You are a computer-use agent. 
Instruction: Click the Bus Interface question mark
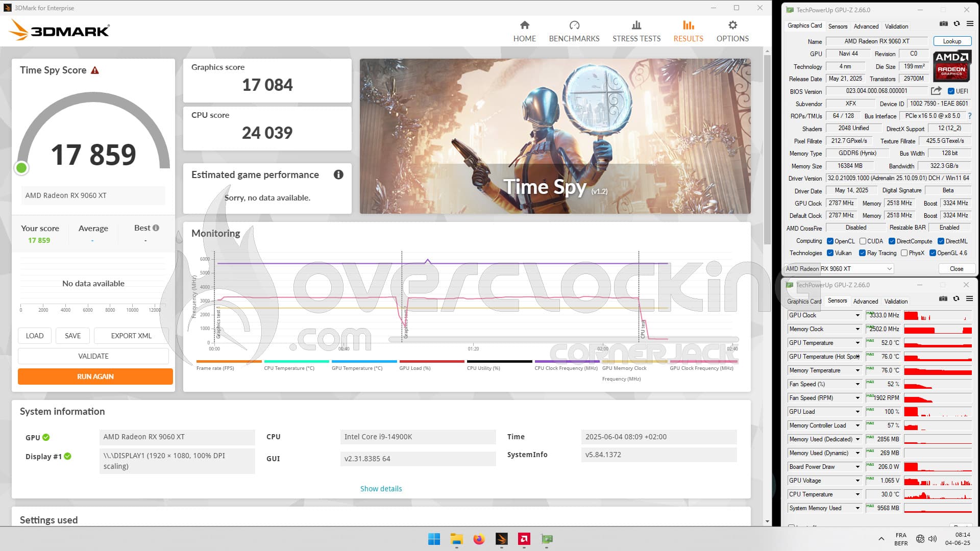[x=970, y=116]
